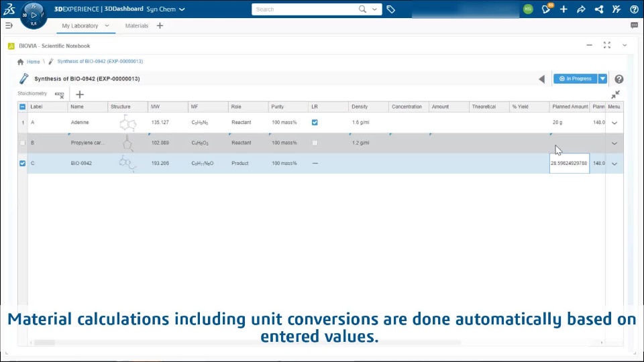Viewport: 644px width, 362px height.
Task: Click the green user avatar icon
Action: (x=528, y=9)
